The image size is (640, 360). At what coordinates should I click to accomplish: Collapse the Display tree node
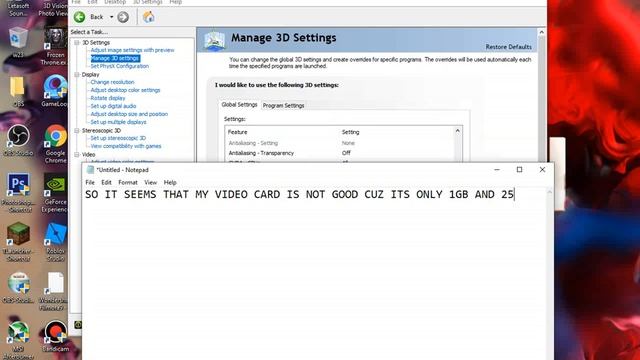click(x=76, y=75)
